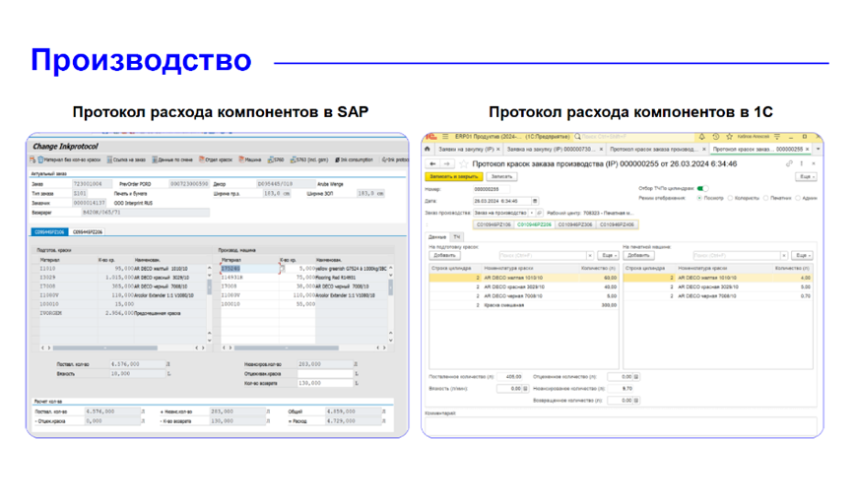
Task: Click SAP toolbar Ссылка на заказ
Action: (126, 159)
